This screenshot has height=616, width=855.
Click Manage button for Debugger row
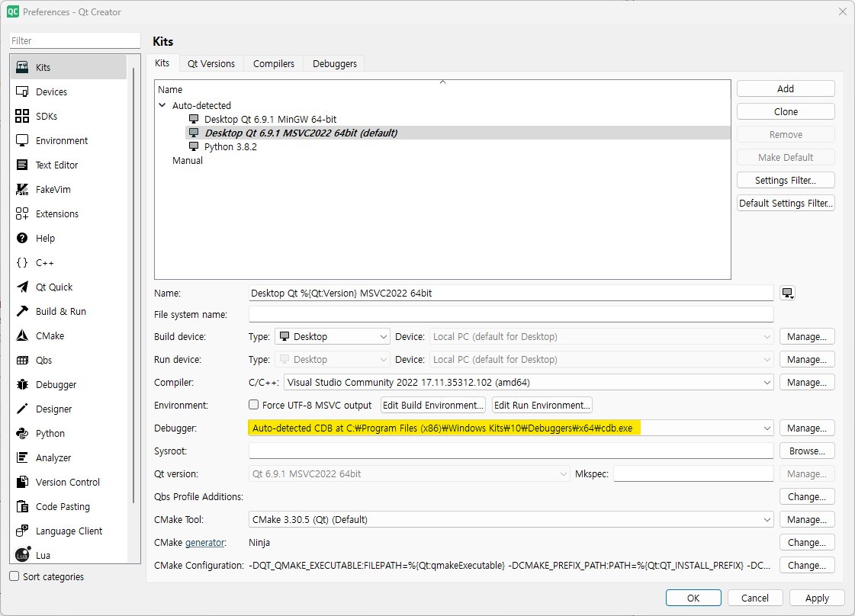point(807,428)
